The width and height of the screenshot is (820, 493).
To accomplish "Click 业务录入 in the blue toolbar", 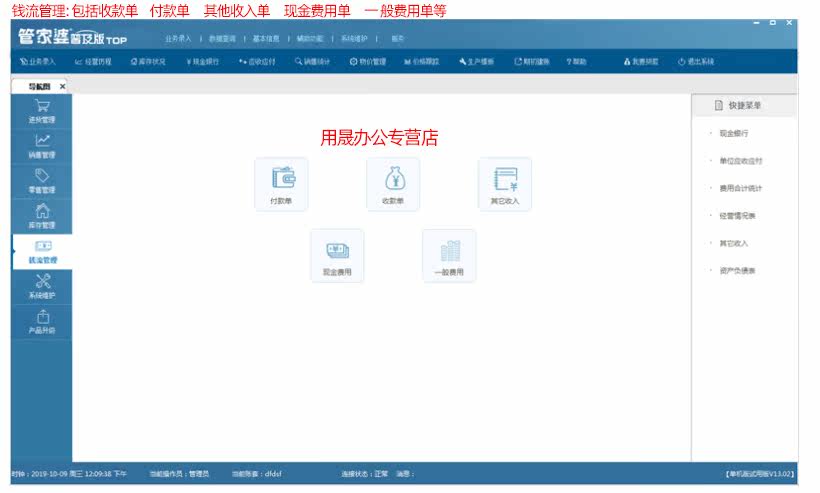I will (x=38, y=62).
